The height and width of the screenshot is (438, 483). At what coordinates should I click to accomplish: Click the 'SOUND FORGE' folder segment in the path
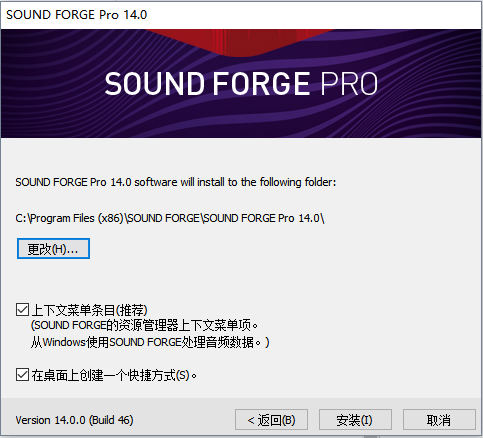point(163,218)
